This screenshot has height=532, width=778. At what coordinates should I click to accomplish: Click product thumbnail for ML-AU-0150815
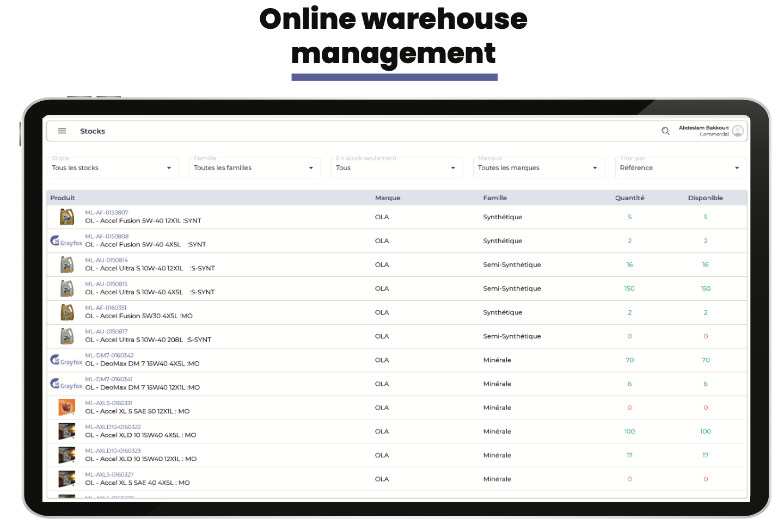(x=67, y=289)
